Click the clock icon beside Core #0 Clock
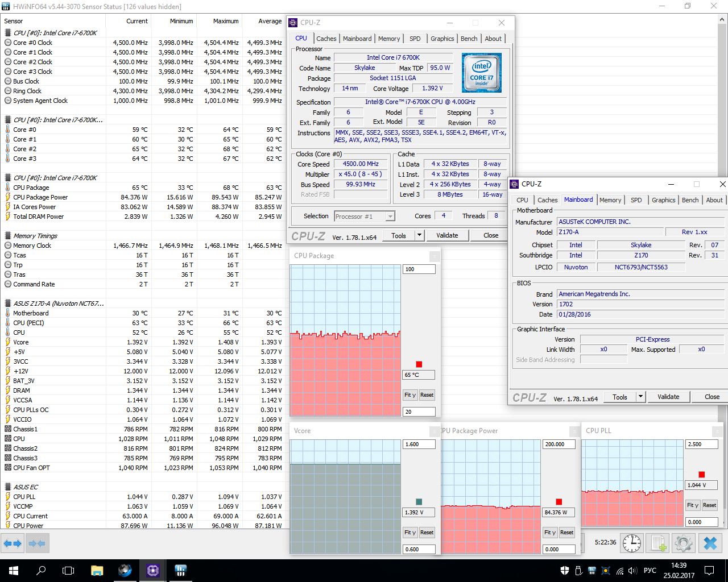The image size is (728, 582). tap(8, 43)
